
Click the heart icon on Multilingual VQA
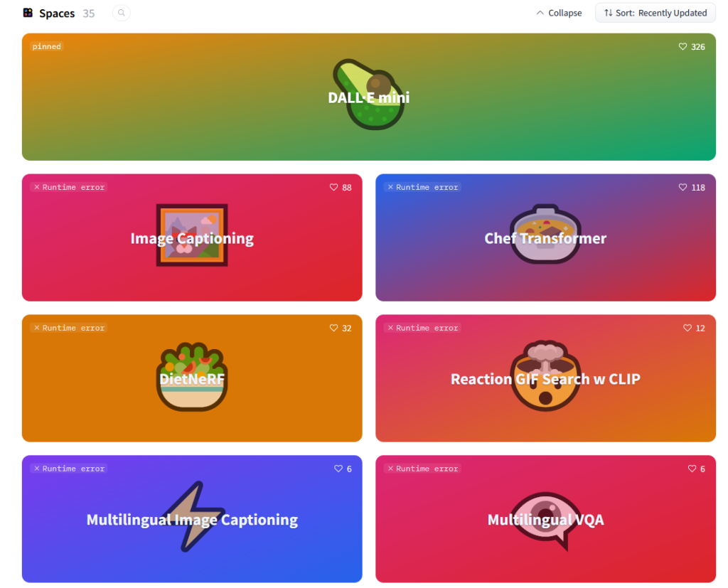tap(692, 469)
